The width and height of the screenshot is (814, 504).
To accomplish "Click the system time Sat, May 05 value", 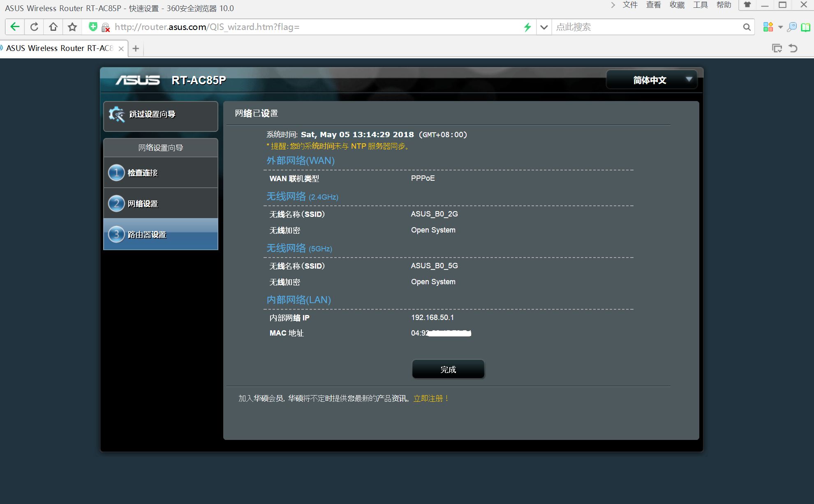I will coord(357,135).
